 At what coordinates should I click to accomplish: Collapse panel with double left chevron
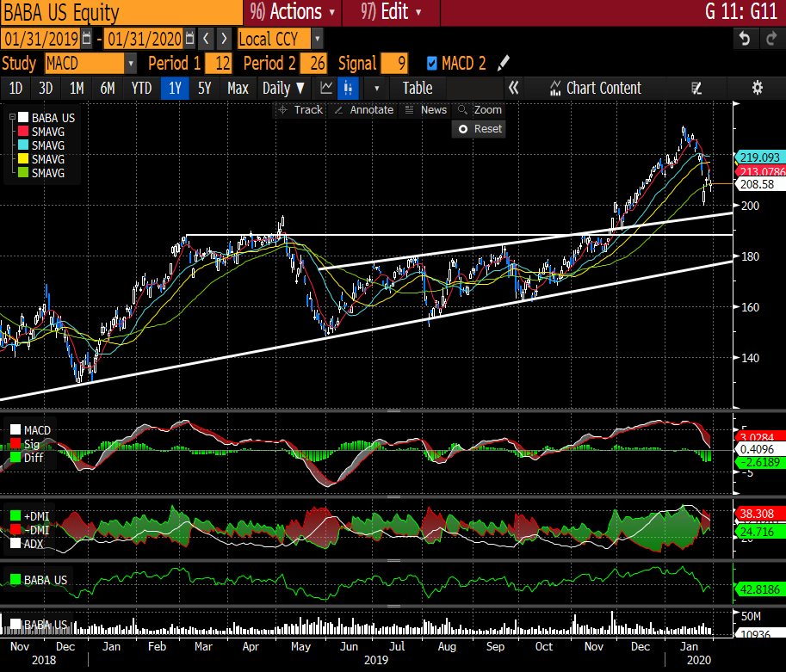pos(513,88)
